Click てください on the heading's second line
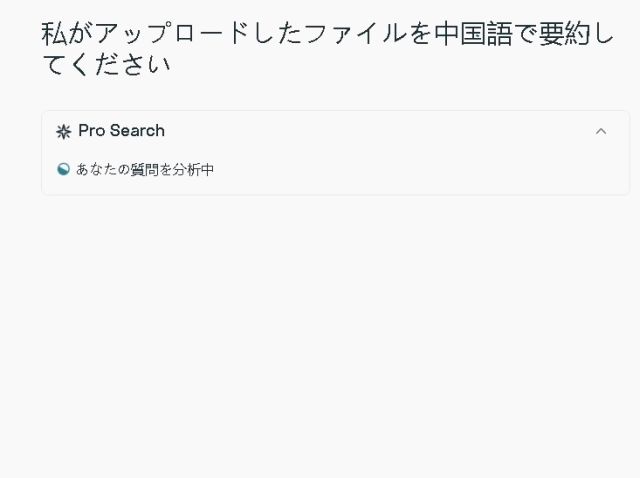 tap(106, 65)
